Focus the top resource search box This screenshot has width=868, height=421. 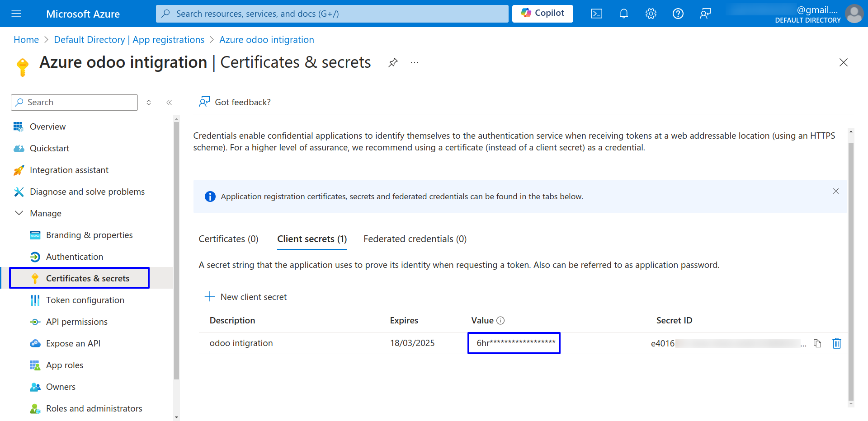332,14
